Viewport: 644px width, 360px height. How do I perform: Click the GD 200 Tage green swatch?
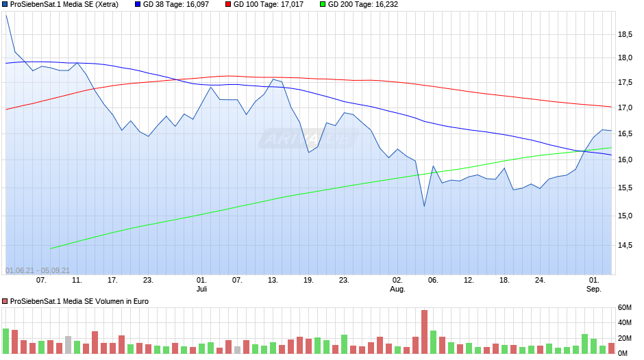(323, 5)
